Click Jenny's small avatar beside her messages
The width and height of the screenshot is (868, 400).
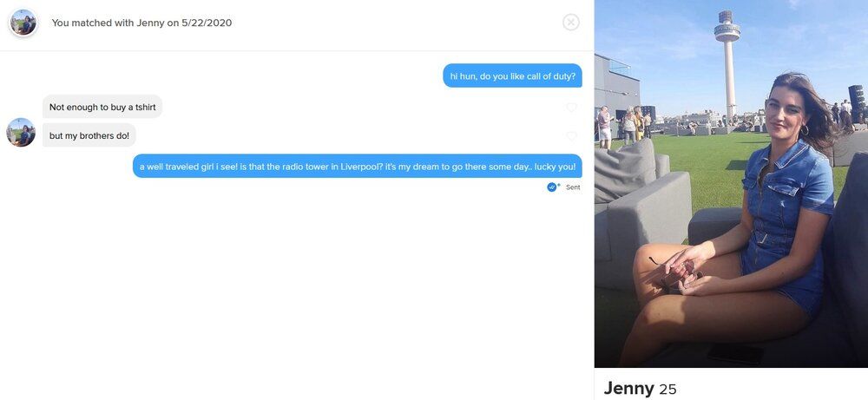21,132
